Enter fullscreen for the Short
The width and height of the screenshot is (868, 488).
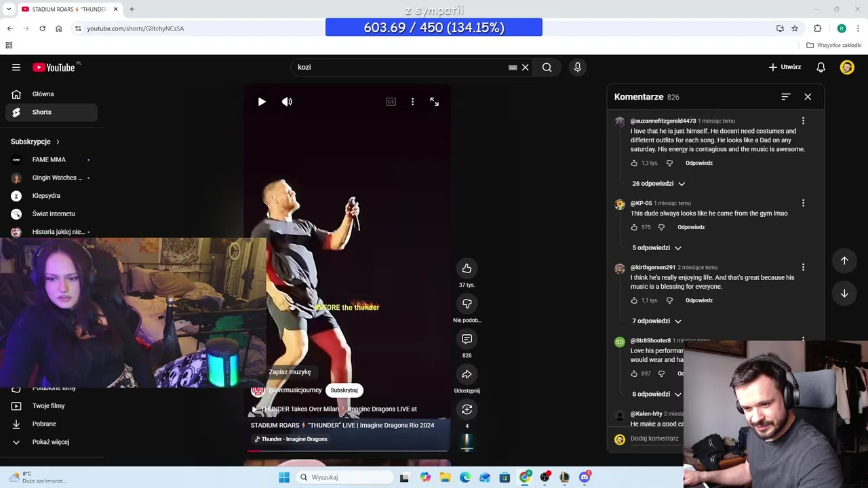pos(435,102)
